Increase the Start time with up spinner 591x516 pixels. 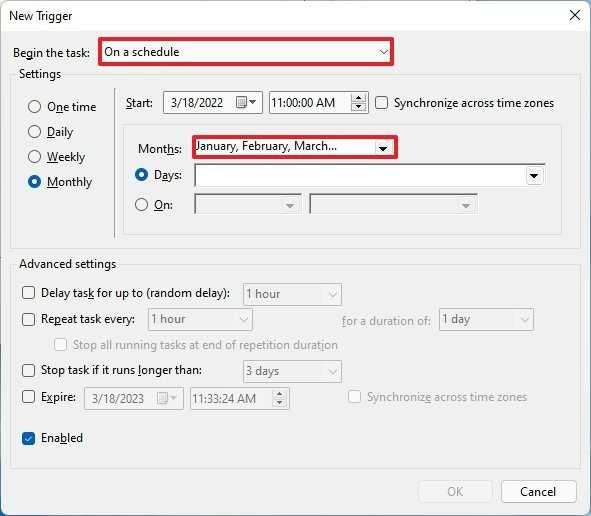point(358,98)
